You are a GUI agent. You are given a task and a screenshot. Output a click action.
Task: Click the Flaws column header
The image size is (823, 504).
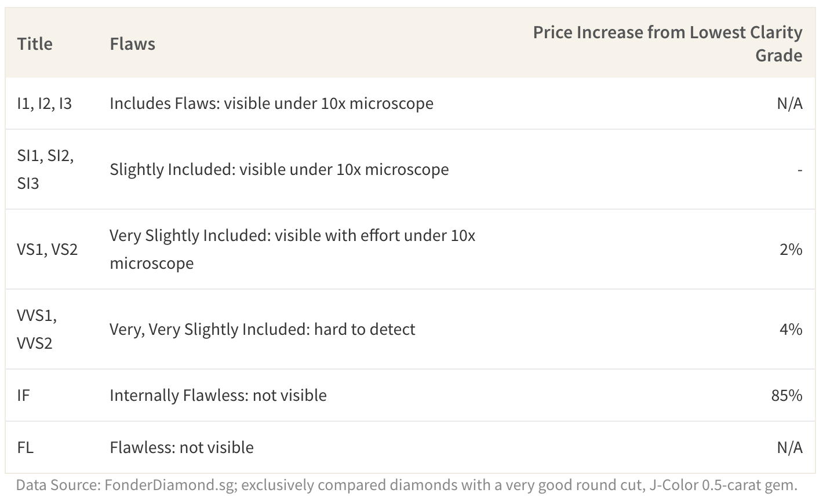[x=132, y=44]
